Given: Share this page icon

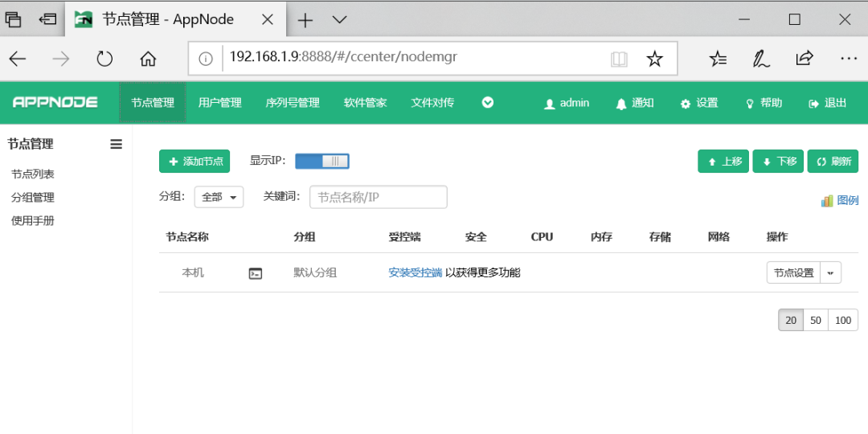Looking at the screenshot, I should (804, 58).
